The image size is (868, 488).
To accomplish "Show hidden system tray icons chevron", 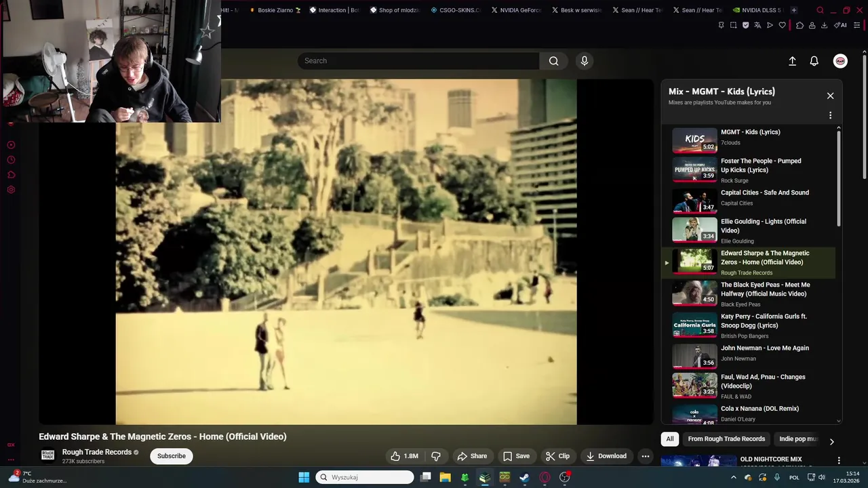I will [x=733, y=477].
